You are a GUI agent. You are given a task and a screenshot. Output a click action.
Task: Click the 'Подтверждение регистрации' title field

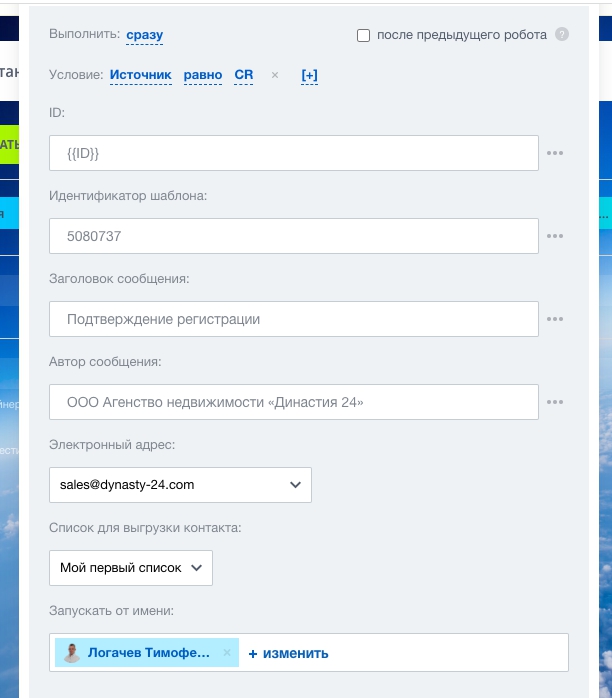click(x=293, y=320)
